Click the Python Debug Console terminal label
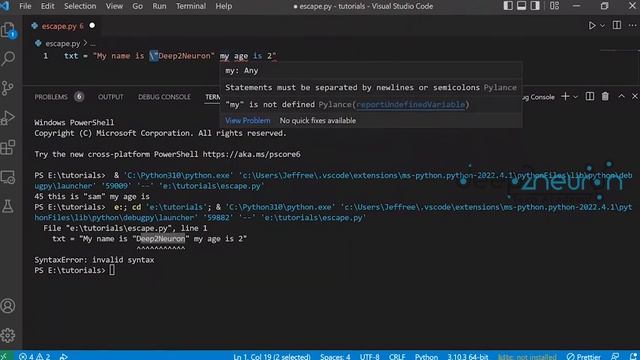640x360 pixels. 539,97
